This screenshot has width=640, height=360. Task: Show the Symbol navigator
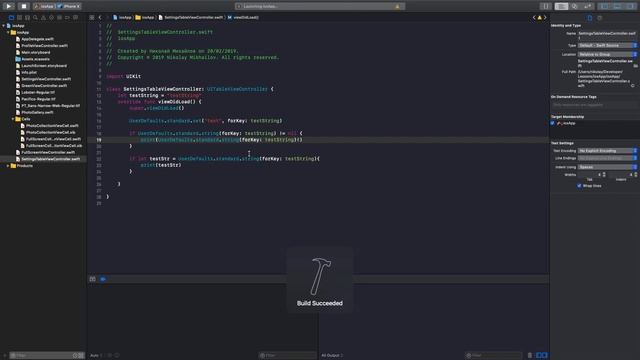[x=27, y=18]
